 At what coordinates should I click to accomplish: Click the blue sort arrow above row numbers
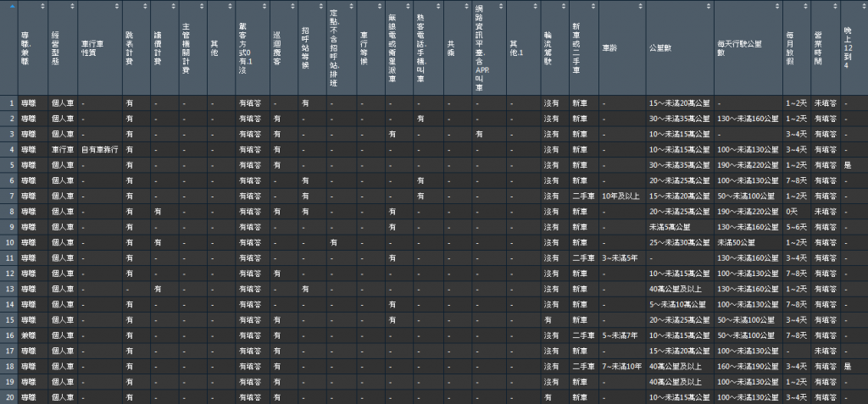(12, 7)
